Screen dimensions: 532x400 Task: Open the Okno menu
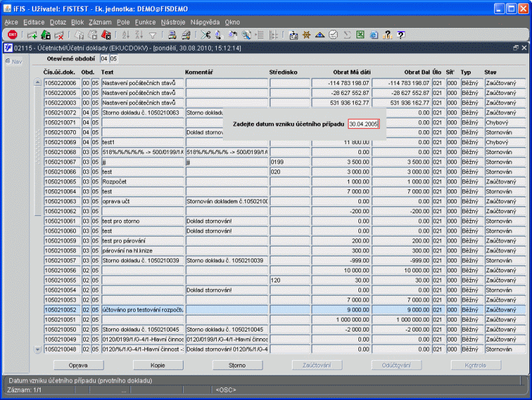coord(232,22)
